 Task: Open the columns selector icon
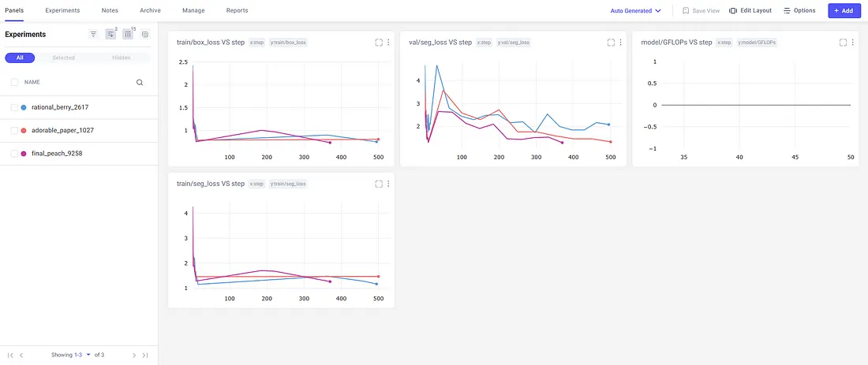pos(128,34)
